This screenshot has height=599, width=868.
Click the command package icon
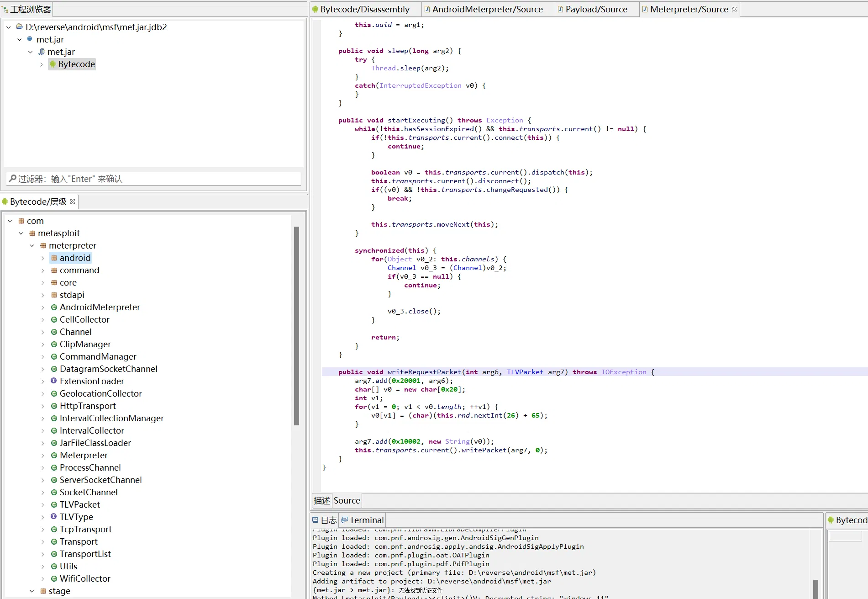coord(54,270)
